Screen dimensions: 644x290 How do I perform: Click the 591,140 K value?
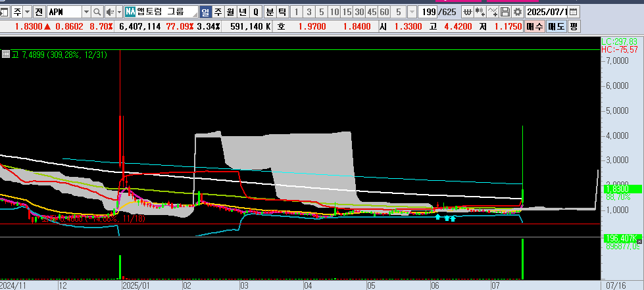point(251,27)
